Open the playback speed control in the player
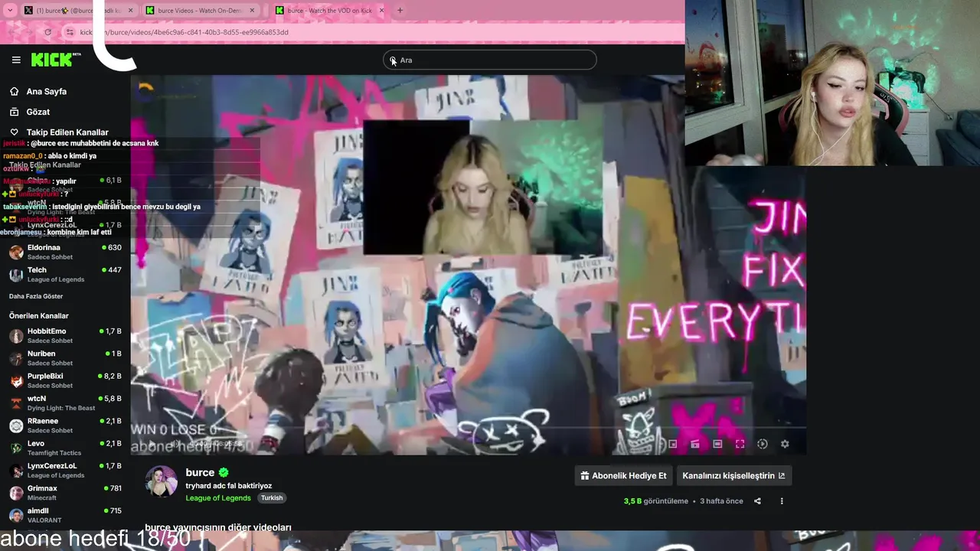Screen dimensions: 980x551 (763, 444)
